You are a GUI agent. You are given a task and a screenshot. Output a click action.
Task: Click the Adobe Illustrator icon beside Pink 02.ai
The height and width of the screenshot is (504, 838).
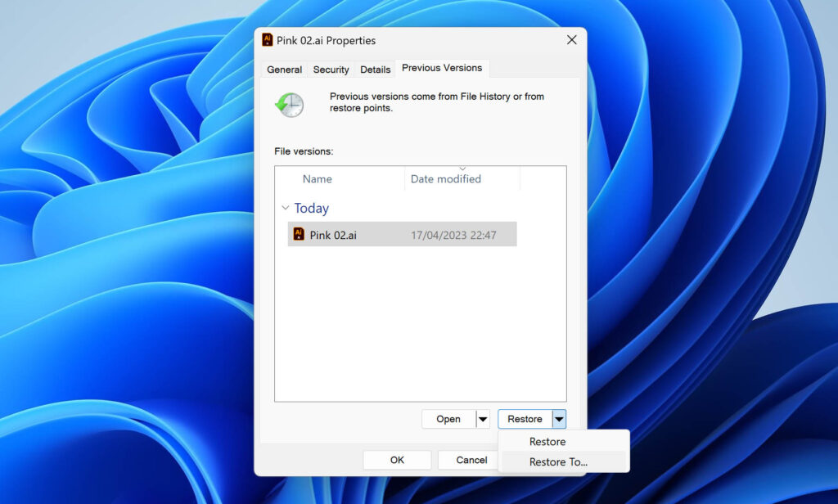tap(298, 234)
